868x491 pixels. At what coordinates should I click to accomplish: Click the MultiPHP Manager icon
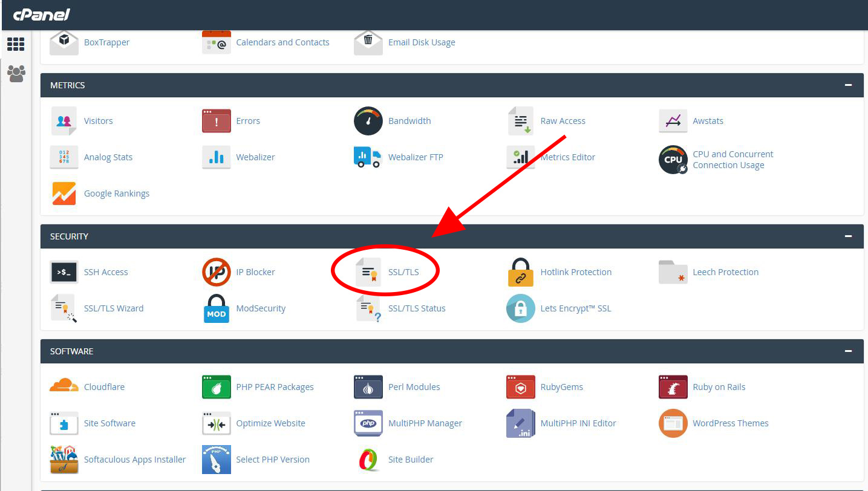(x=368, y=423)
